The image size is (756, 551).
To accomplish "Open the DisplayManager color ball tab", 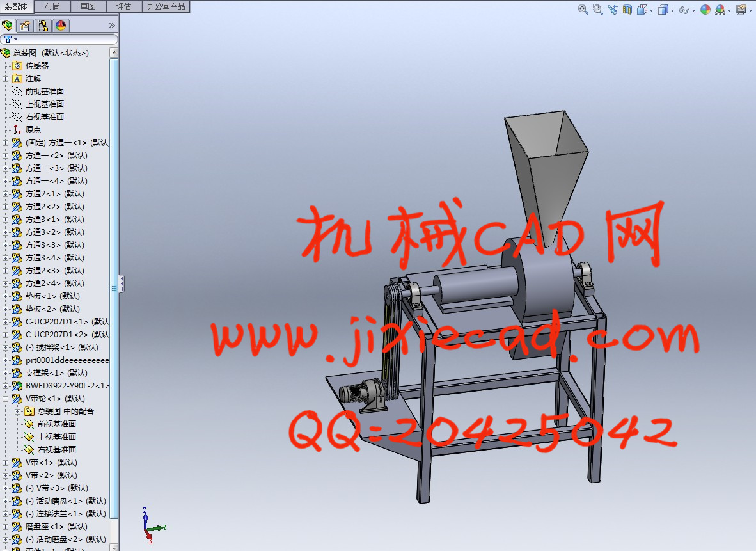I will click(61, 26).
